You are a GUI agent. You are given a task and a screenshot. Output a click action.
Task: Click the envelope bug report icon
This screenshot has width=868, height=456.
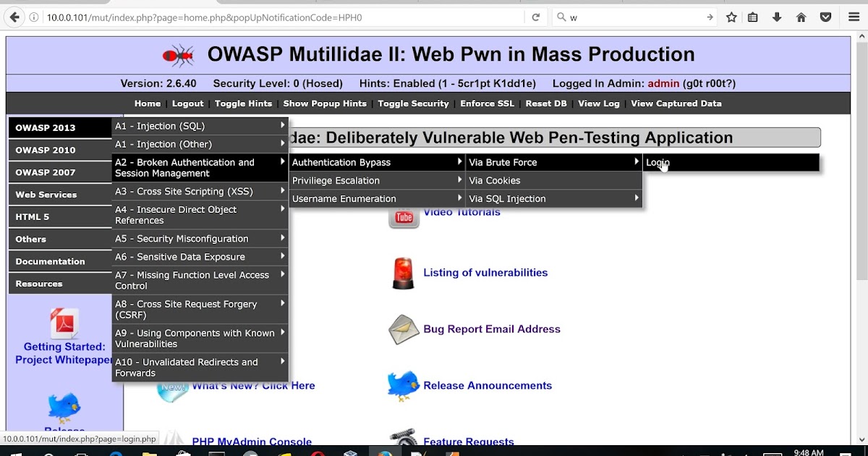tap(404, 330)
